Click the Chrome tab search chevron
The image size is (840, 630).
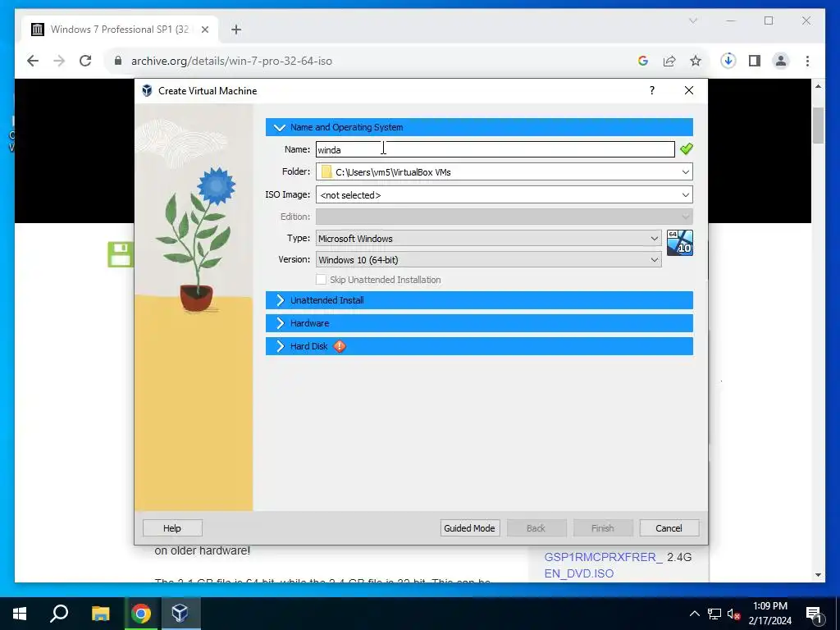coord(692,21)
